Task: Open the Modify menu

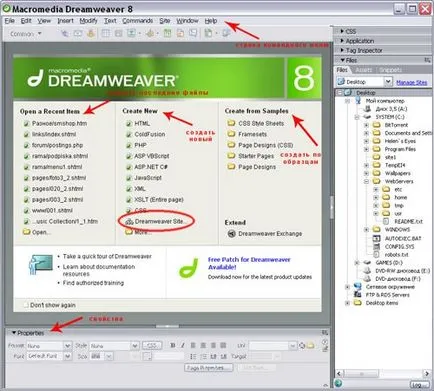Action: (x=88, y=21)
